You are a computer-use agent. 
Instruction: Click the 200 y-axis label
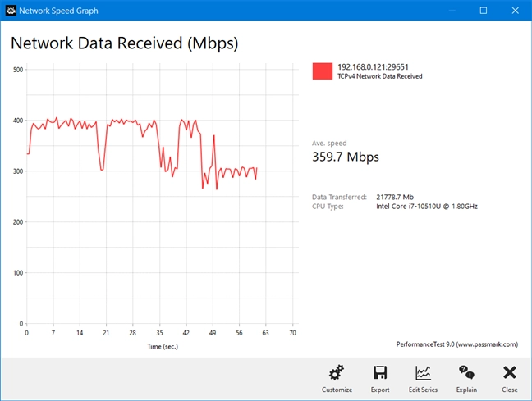tap(18, 222)
